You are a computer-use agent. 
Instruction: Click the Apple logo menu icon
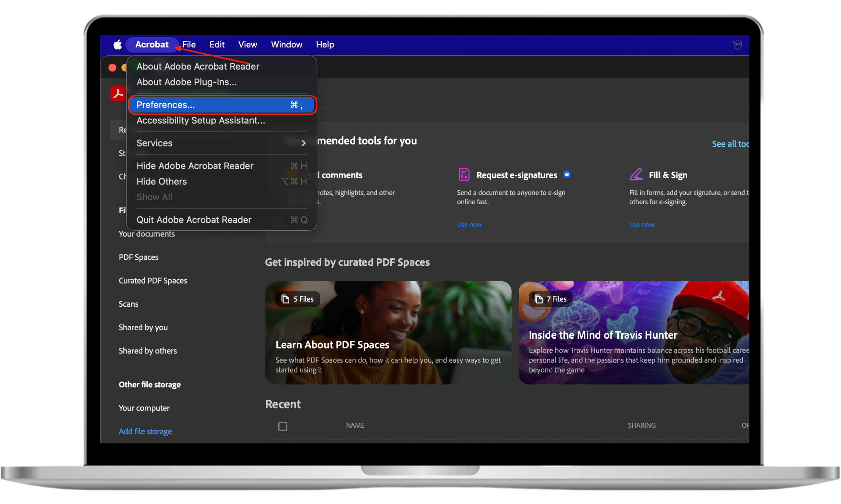(117, 44)
